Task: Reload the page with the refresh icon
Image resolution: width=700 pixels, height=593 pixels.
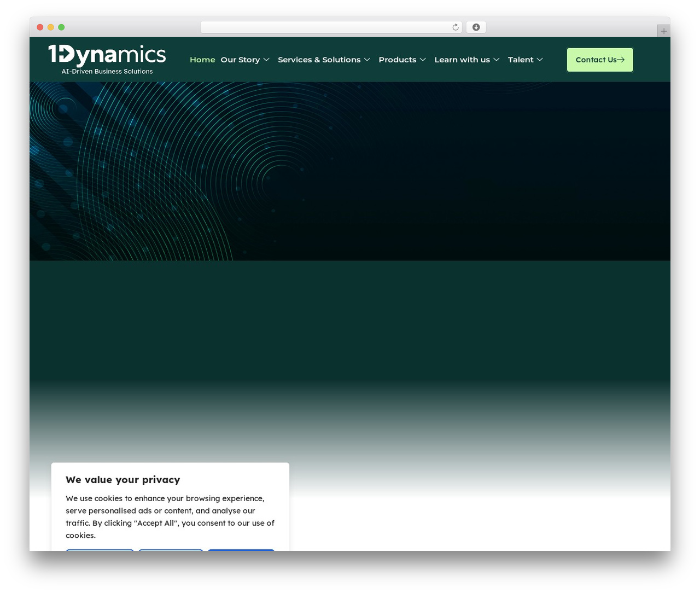Action: point(456,27)
